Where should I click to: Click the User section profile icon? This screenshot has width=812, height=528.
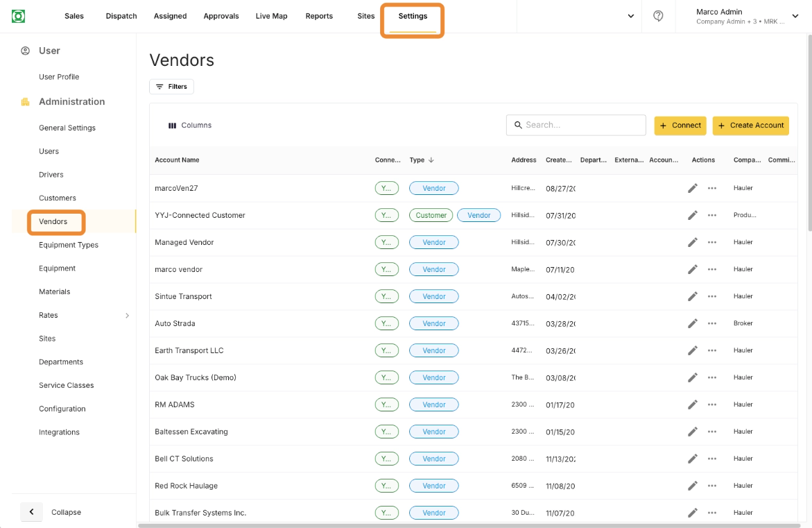[25, 51]
